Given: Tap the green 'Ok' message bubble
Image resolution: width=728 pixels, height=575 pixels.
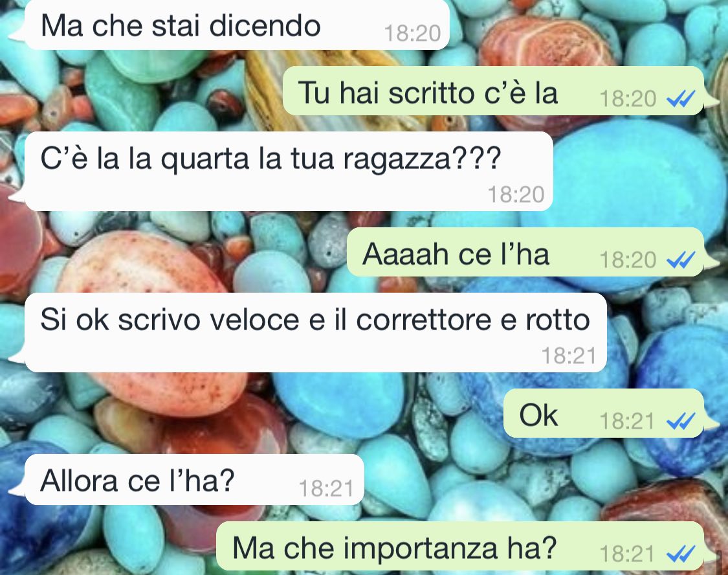Looking at the screenshot, I should click(x=604, y=413).
